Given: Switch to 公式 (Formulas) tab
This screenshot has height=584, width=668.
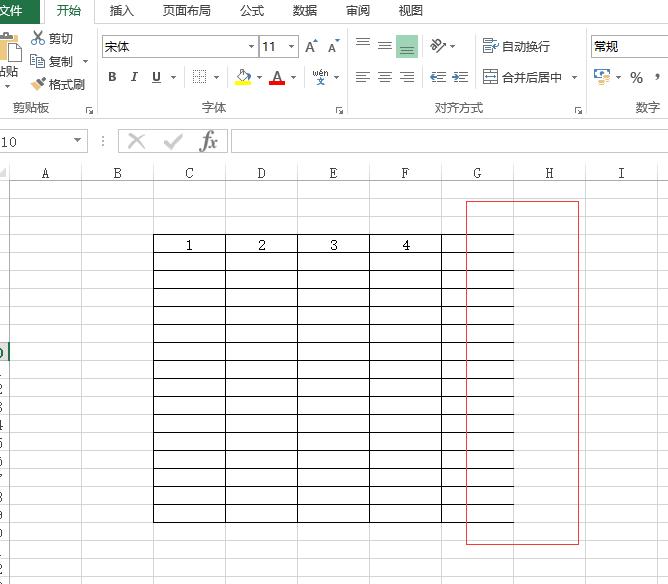Looking at the screenshot, I should point(252,11).
